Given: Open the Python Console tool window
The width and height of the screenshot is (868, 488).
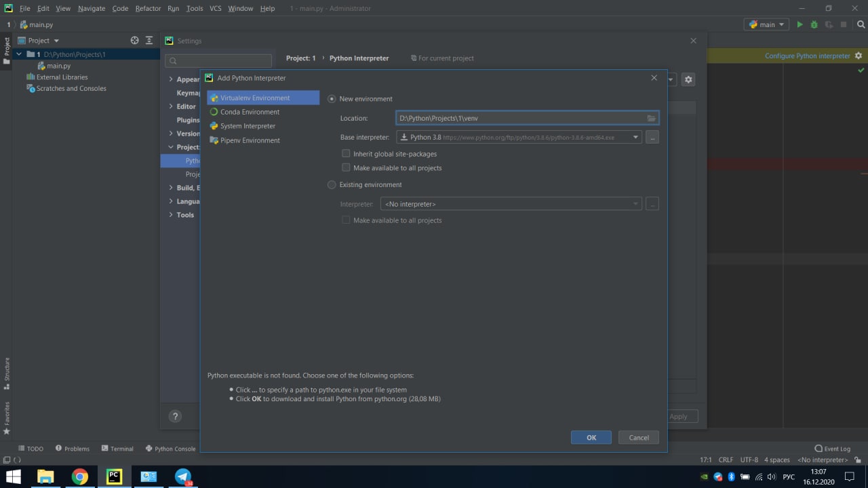Looking at the screenshot, I should [170, 449].
